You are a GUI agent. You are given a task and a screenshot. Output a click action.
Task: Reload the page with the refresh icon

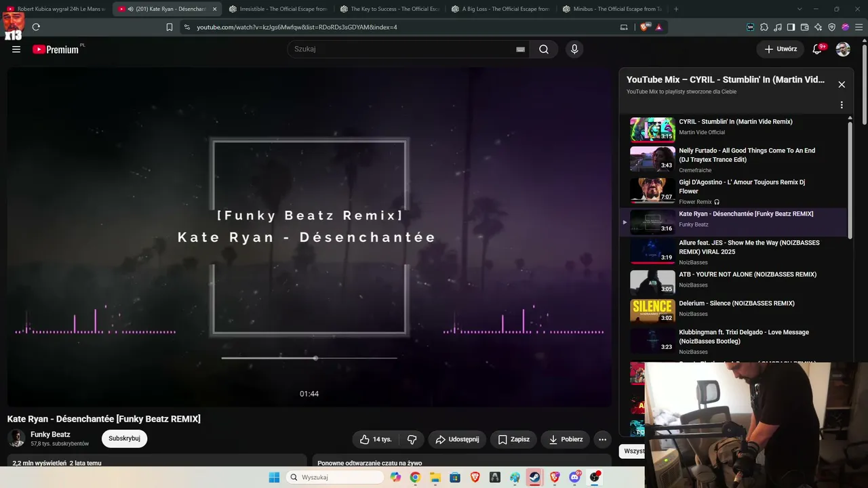[x=36, y=27]
